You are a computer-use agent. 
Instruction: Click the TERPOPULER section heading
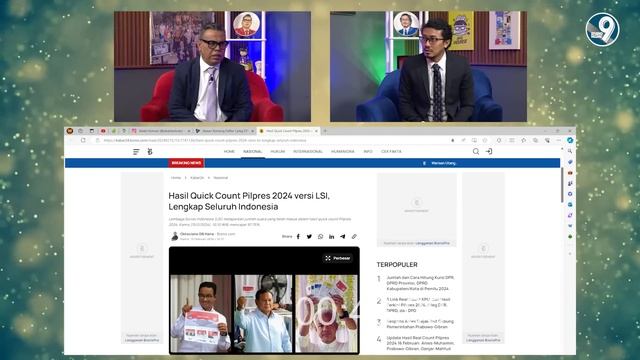[x=397, y=265]
